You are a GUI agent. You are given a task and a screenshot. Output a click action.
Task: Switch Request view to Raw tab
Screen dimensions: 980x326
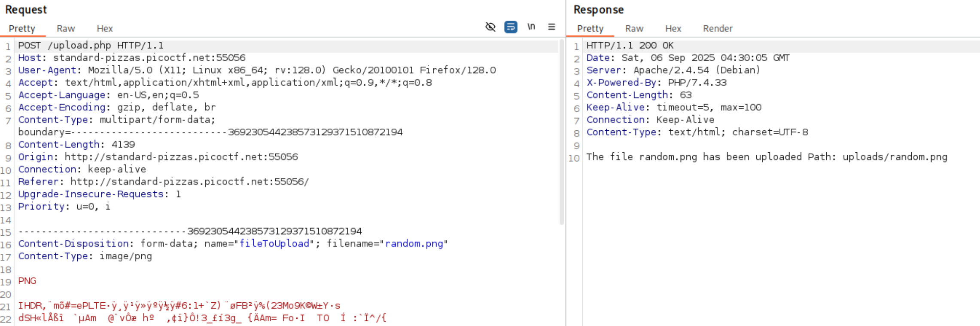pyautogui.click(x=66, y=28)
